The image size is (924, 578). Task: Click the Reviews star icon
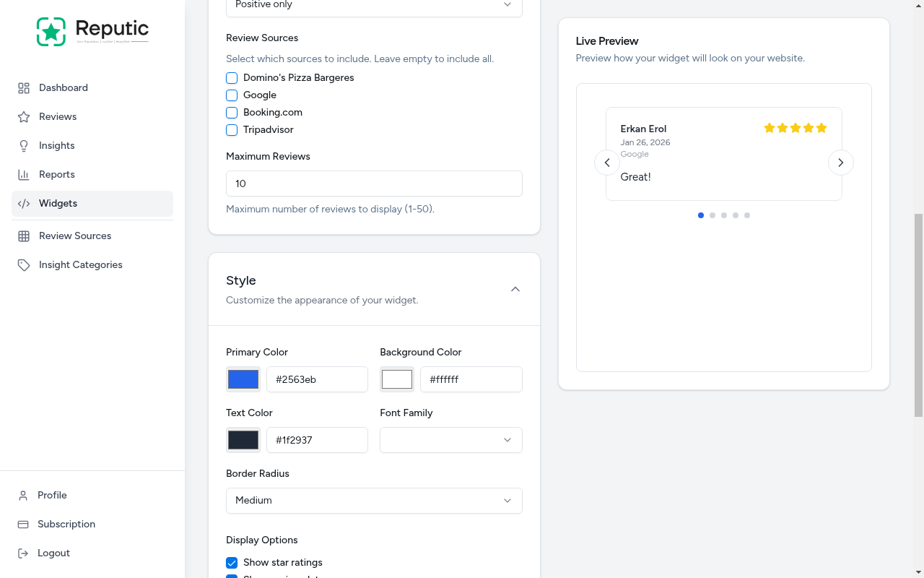[x=24, y=116]
